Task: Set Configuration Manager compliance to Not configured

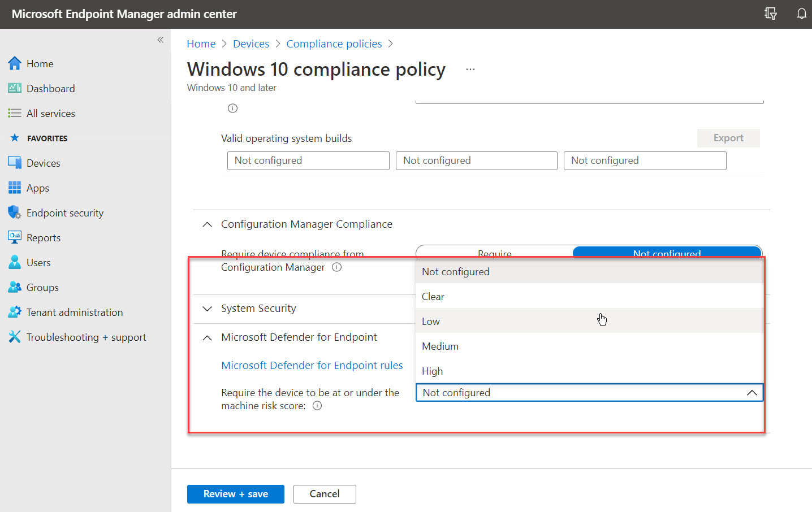Action: pos(667,252)
